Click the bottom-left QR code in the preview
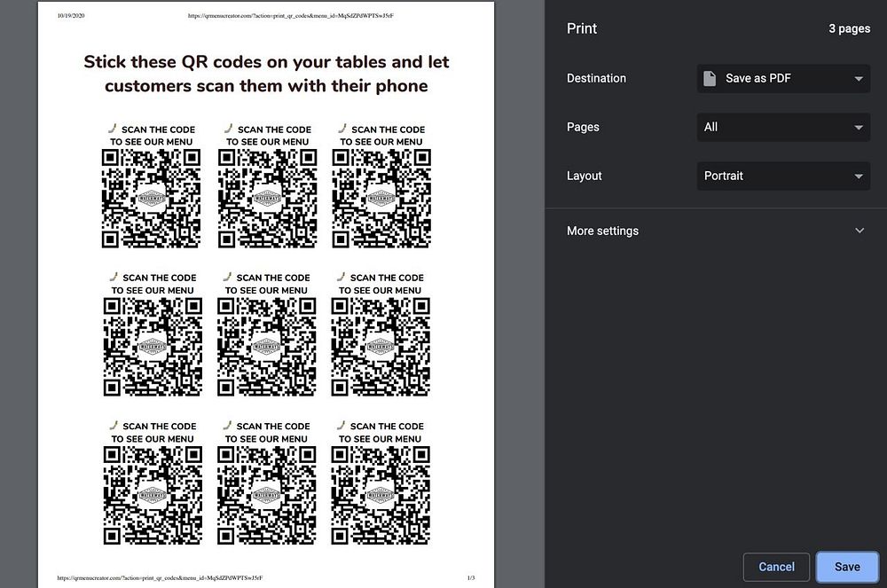This screenshot has height=588, width=887. pos(153,496)
